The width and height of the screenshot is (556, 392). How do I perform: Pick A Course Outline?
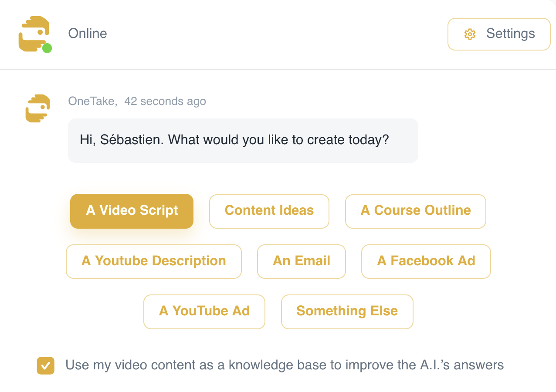coord(415,211)
